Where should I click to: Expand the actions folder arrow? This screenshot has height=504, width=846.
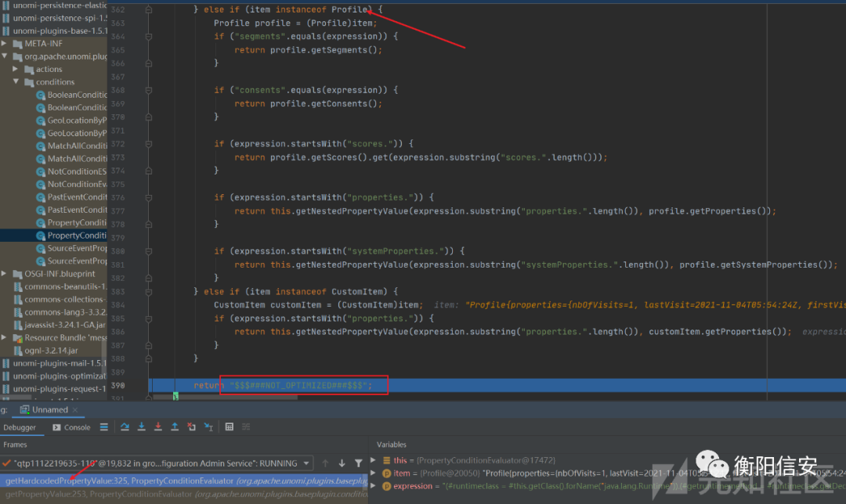(16, 69)
